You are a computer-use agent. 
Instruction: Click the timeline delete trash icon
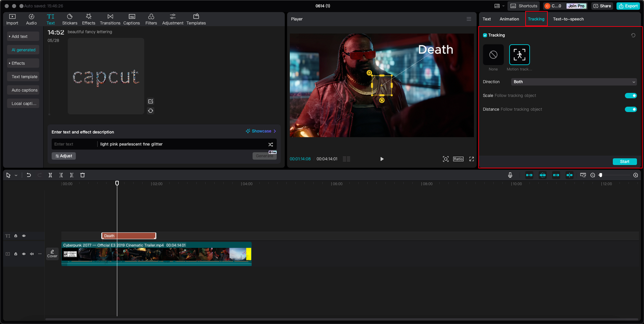(83, 175)
